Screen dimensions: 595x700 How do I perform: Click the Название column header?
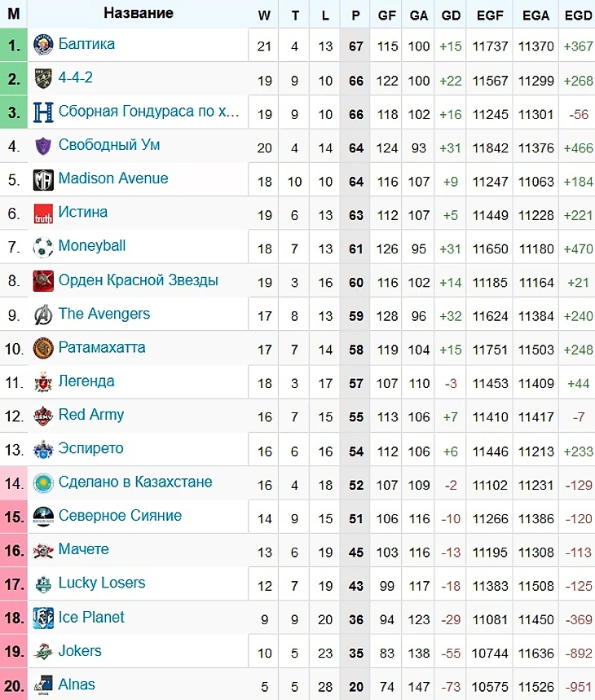tap(139, 14)
